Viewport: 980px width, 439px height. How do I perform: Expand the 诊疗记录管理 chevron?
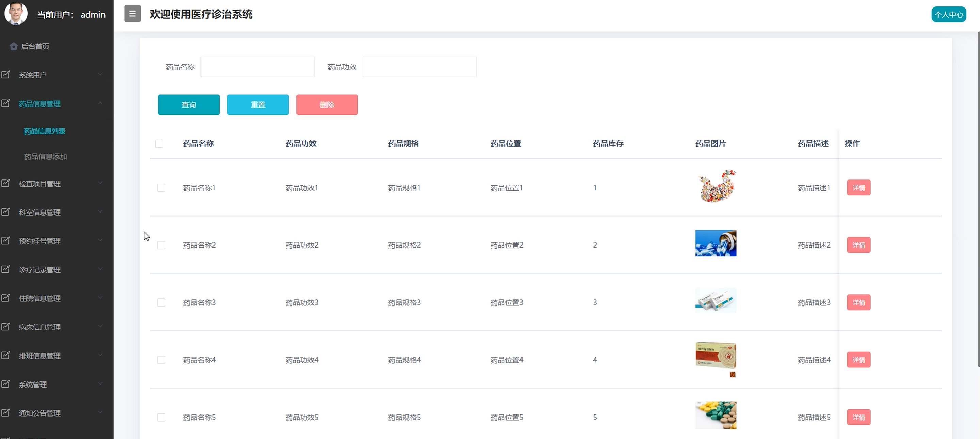click(x=100, y=269)
